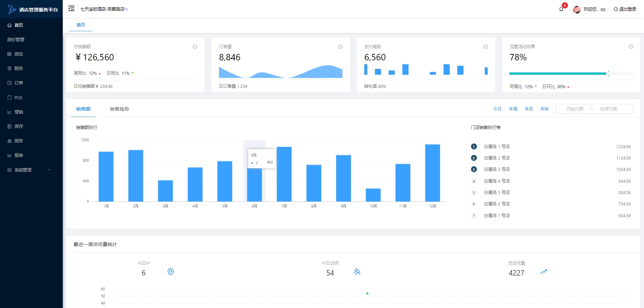The image size is (644, 308).
Task: Select the 首页 page tab
Action: [80, 25]
